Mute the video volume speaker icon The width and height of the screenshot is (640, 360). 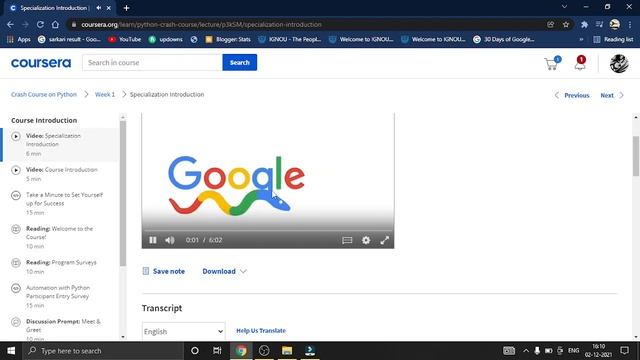coord(170,240)
